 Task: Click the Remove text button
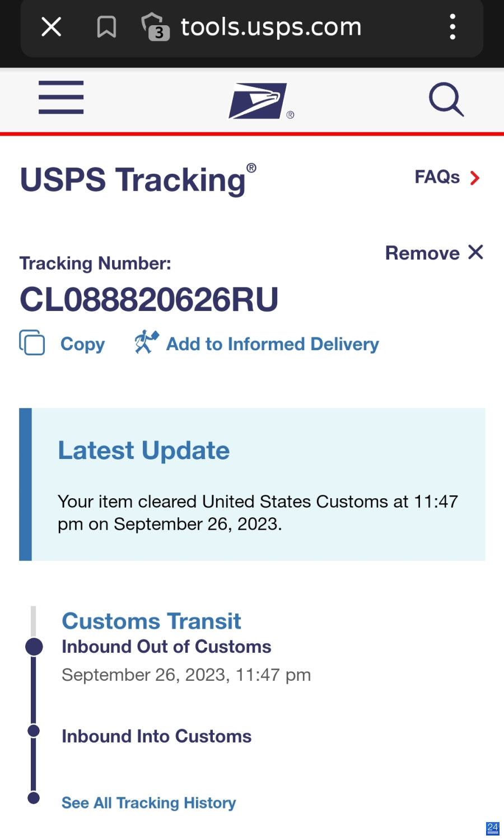(x=422, y=253)
